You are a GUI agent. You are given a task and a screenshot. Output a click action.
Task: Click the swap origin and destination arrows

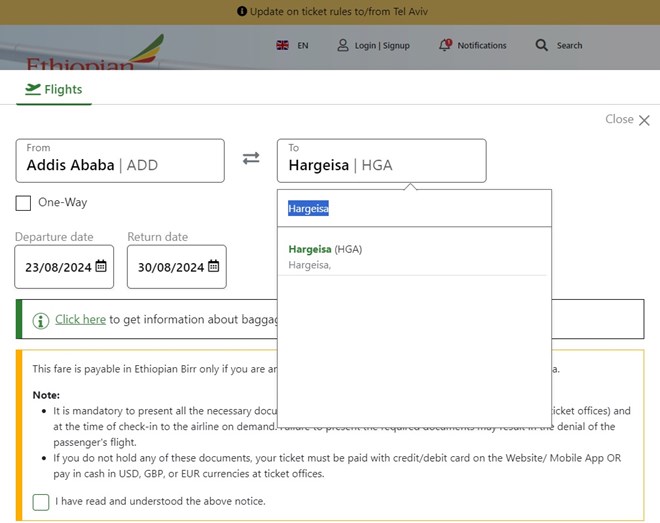(251, 159)
